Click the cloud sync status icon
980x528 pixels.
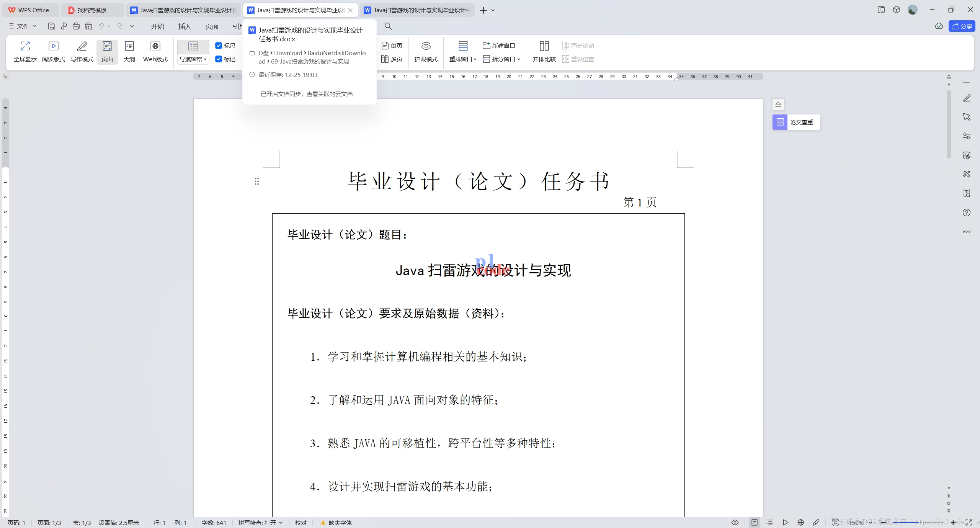(x=939, y=26)
